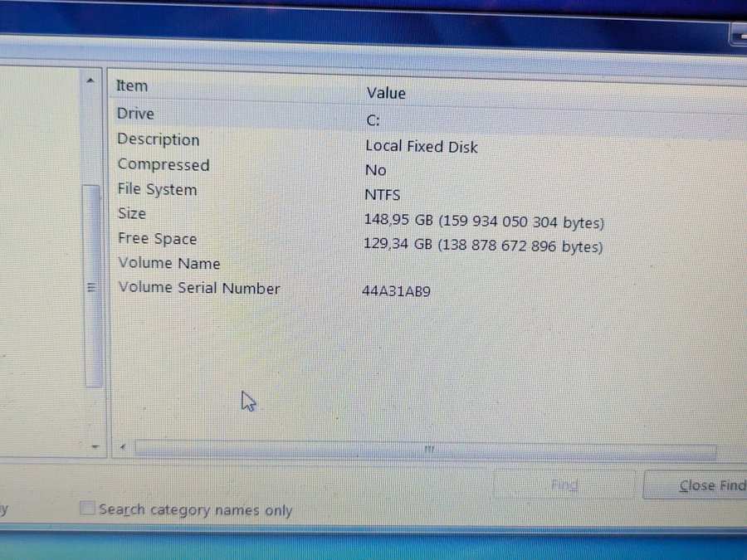Highlight the Volume Name row label

click(168, 264)
